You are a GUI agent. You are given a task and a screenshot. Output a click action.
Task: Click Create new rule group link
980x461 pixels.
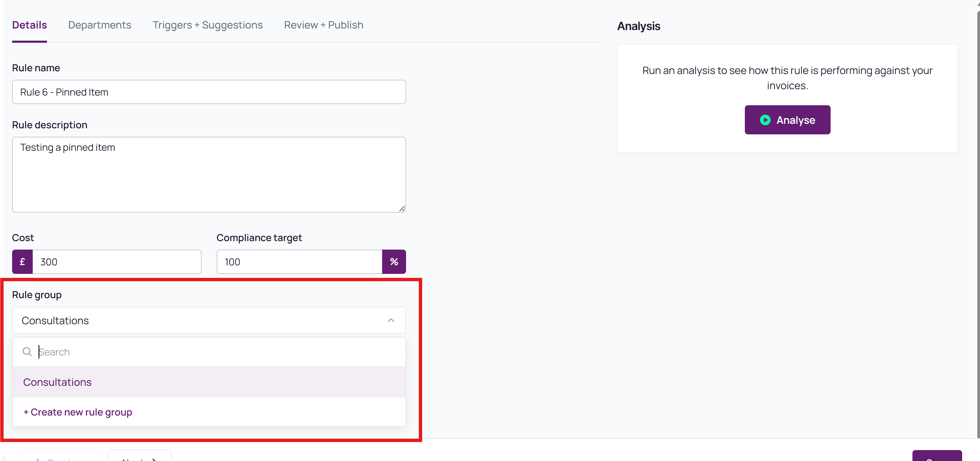(x=78, y=412)
